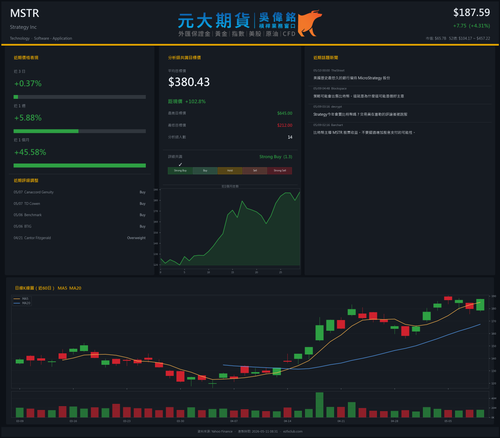
Task: Click the Overweight rating label
Action: 136,238
